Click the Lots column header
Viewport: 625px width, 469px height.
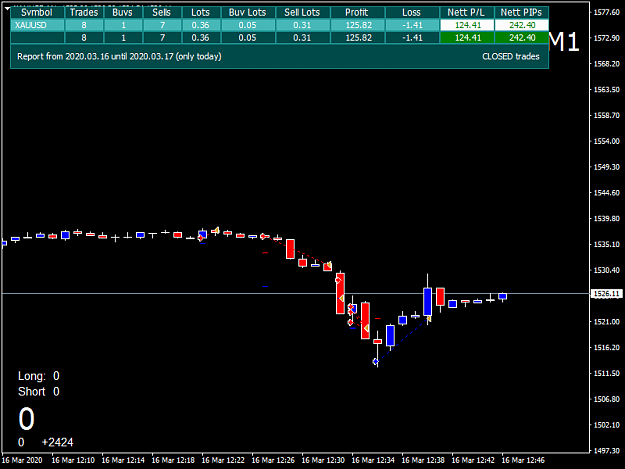tap(200, 12)
